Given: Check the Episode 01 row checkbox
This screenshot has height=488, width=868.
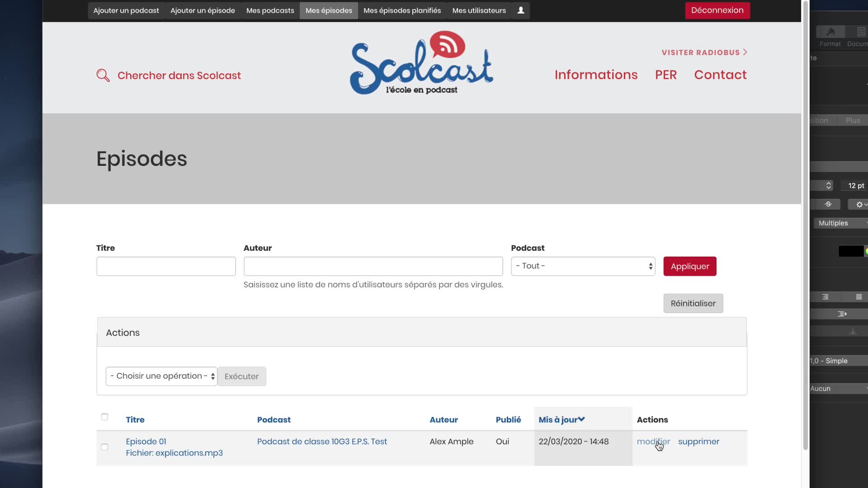Looking at the screenshot, I should (x=104, y=447).
